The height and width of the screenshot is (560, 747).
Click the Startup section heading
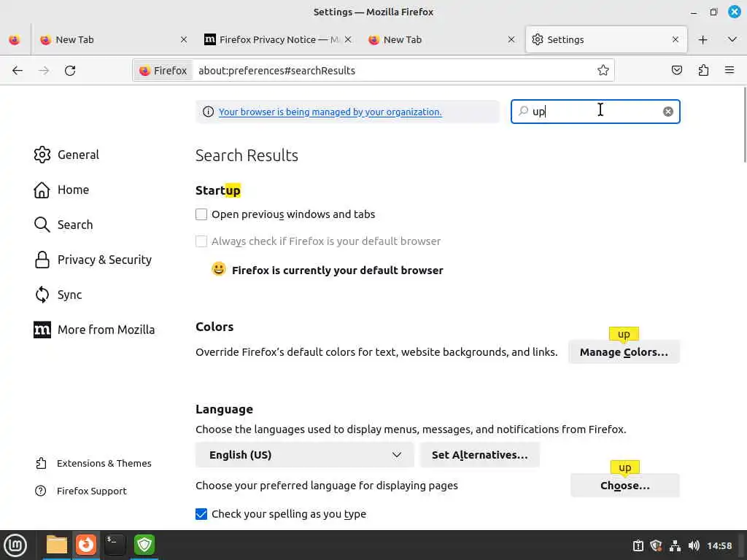coord(218,190)
